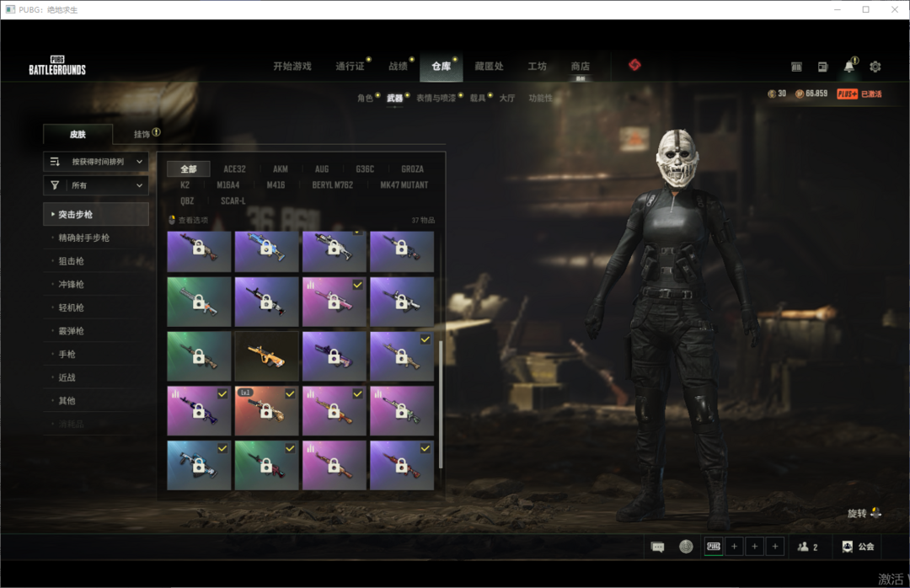Open the 通行证 menu
This screenshot has height=588, width=910.
pos(350,67)
